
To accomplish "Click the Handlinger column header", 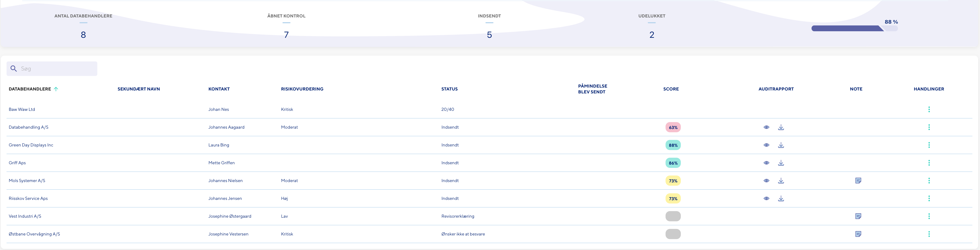I will tap(929, 89).
